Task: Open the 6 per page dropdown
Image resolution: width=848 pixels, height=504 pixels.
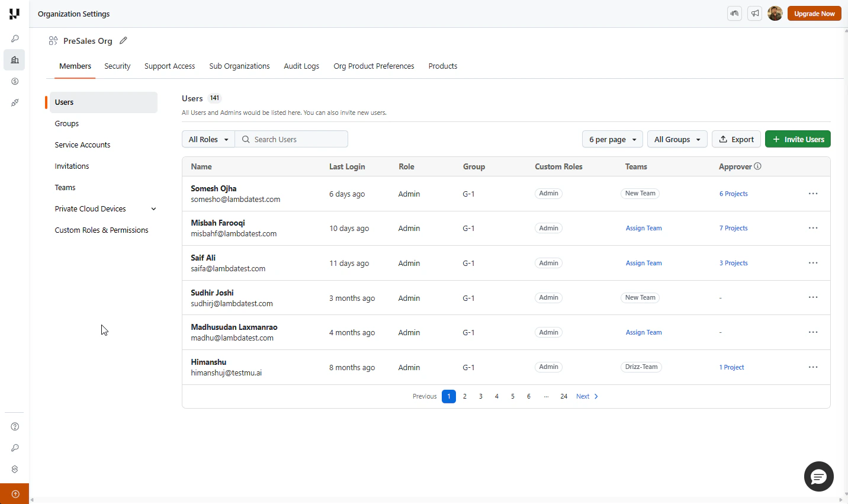Action: pyautogui.click(x=612, y=139)
